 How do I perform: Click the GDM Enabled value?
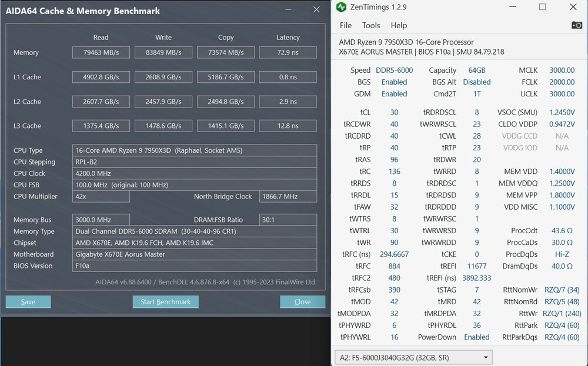point(394,93)
